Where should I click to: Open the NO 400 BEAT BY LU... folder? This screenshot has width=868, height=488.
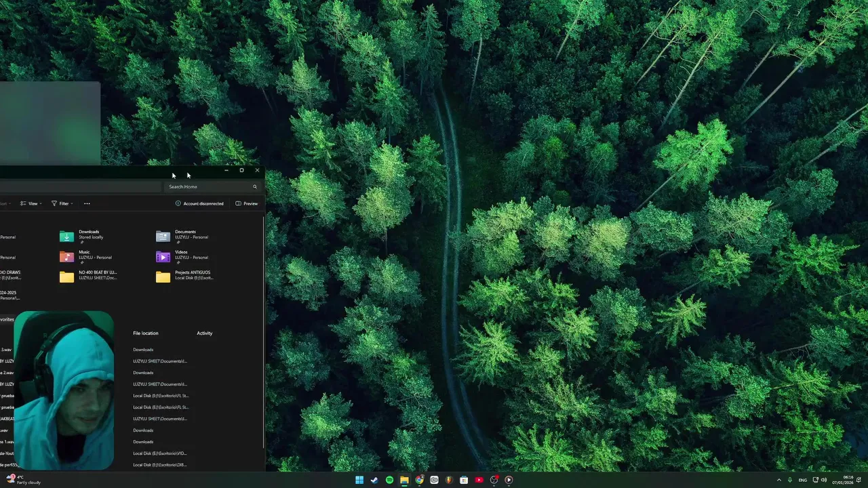(88, 276)
